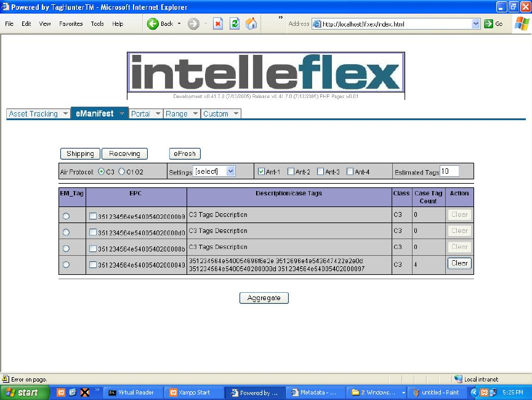The image size is (532, 400).
Task: Open the Back button history dropdown arrow
Action: (179, 24)
